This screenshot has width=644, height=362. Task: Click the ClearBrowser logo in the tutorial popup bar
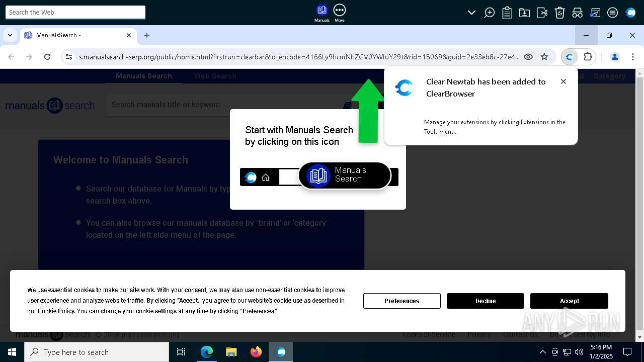pos(251,177)
